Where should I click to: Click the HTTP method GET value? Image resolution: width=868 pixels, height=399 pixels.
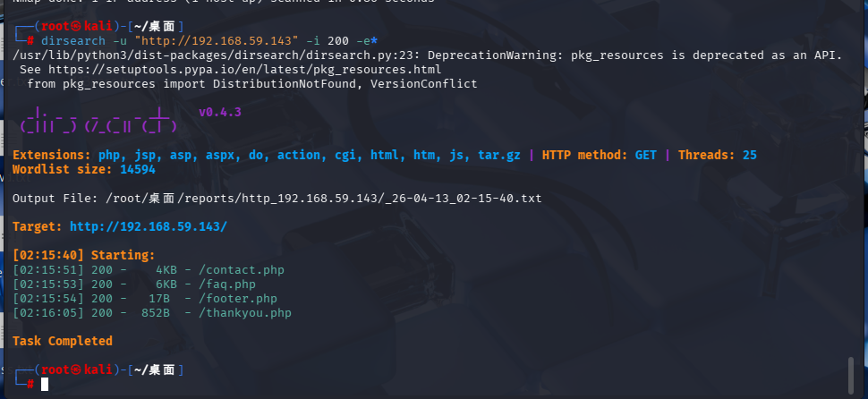[645, 155]
